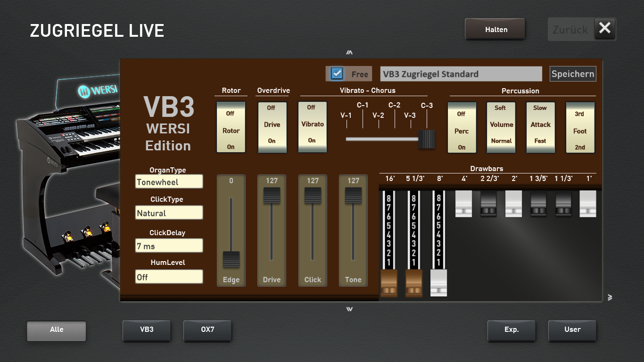
Task: Click the Edge slider handle
Action: pyautogui.click(x=231, y=259)
